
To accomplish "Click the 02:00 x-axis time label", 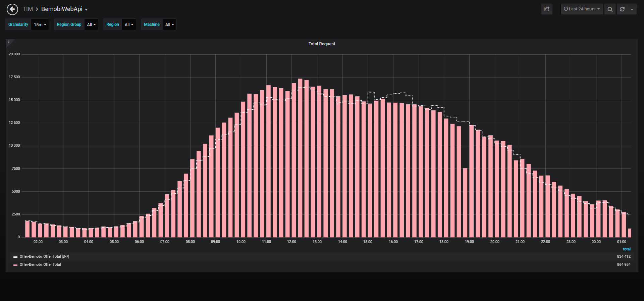I will (x=38, y=242).
